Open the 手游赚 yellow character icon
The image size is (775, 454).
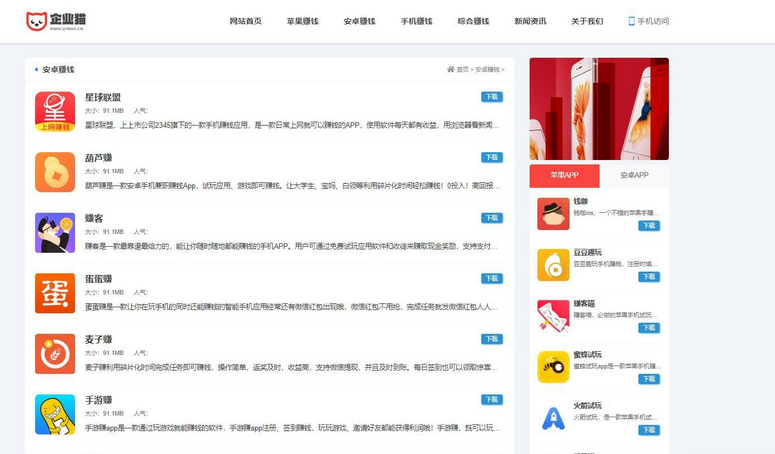55,414
